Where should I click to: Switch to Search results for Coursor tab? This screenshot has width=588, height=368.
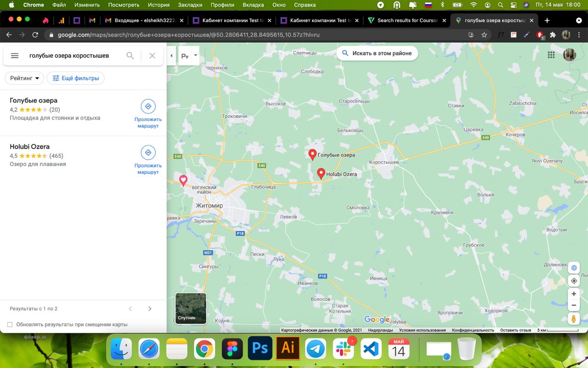point(407,21)
